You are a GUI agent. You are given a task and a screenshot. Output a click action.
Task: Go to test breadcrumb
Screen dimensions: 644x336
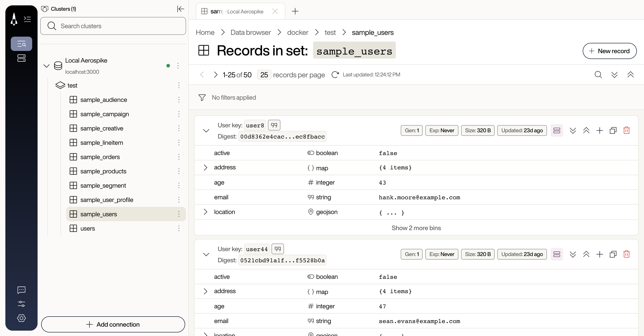(x=330, y=32)
